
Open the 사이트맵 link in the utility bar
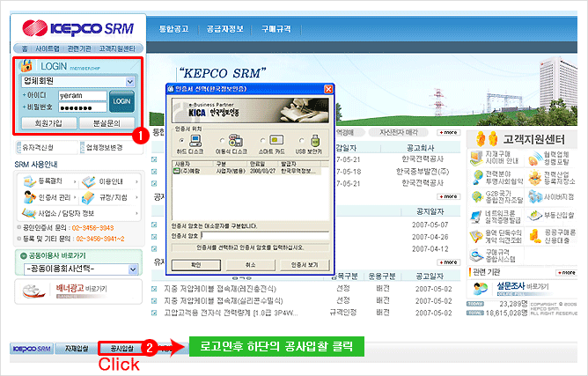pyautogui.click(x=48, y=48)
